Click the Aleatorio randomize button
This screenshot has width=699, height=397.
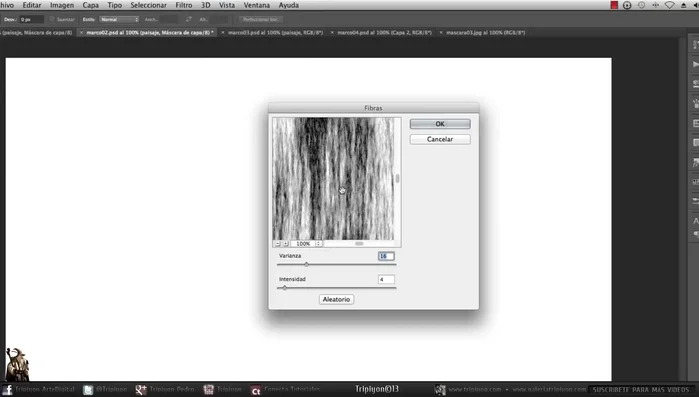(337, 299)
